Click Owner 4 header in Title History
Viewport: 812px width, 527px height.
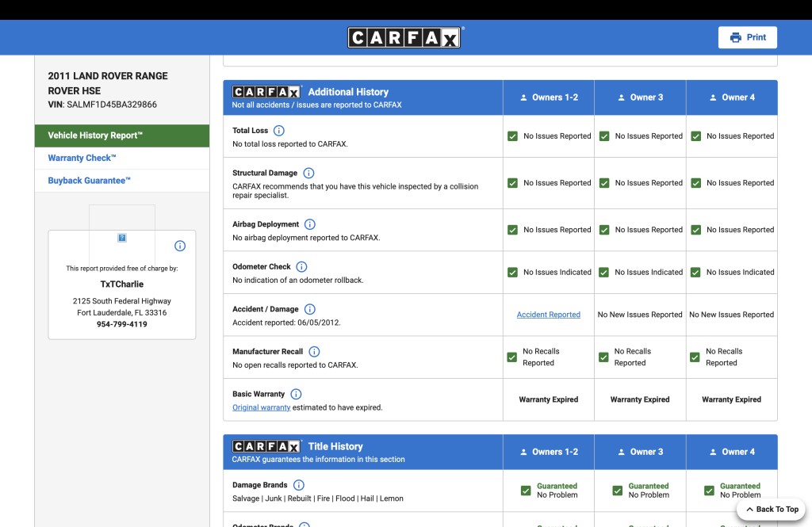pyautogui.click(x=732, y=452)
